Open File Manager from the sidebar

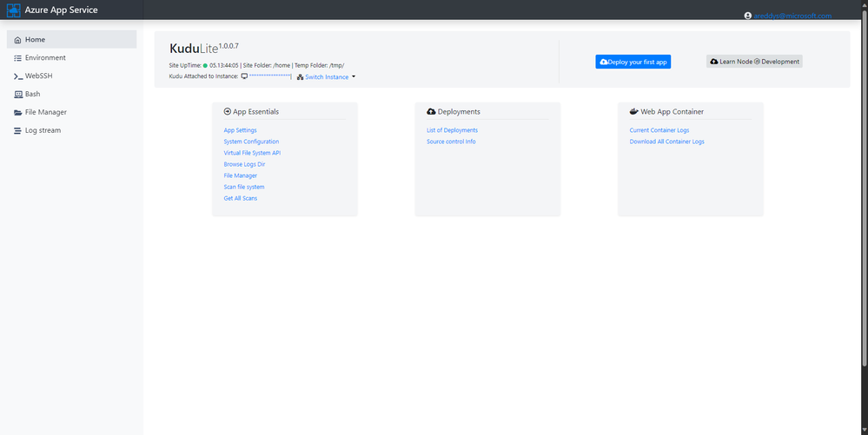point(72,112)
